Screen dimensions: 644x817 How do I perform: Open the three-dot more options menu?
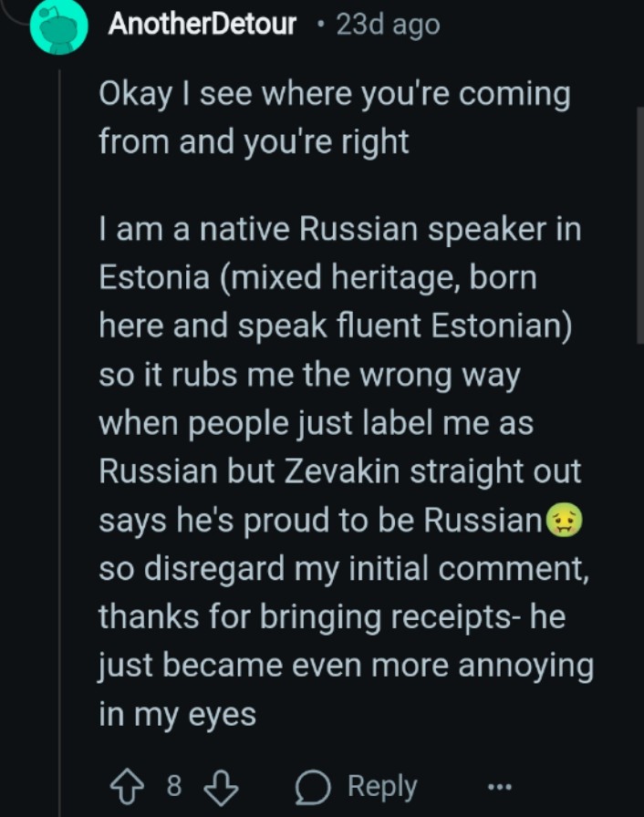click(497, 786)
